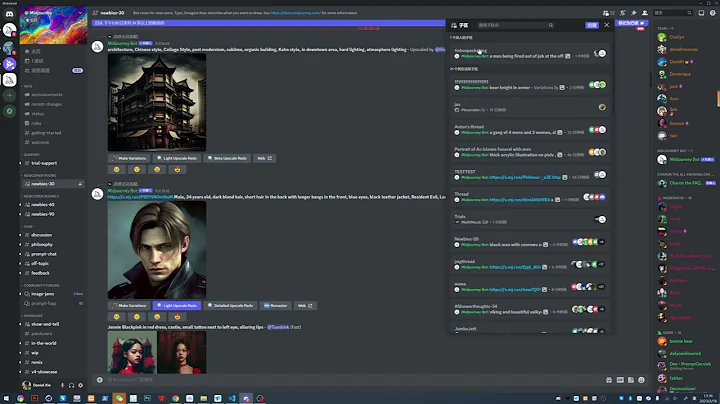This screenshot has width=720, height=404.
Task: Open the TESTTEST thread entry
Action: (x=530, y=174)
